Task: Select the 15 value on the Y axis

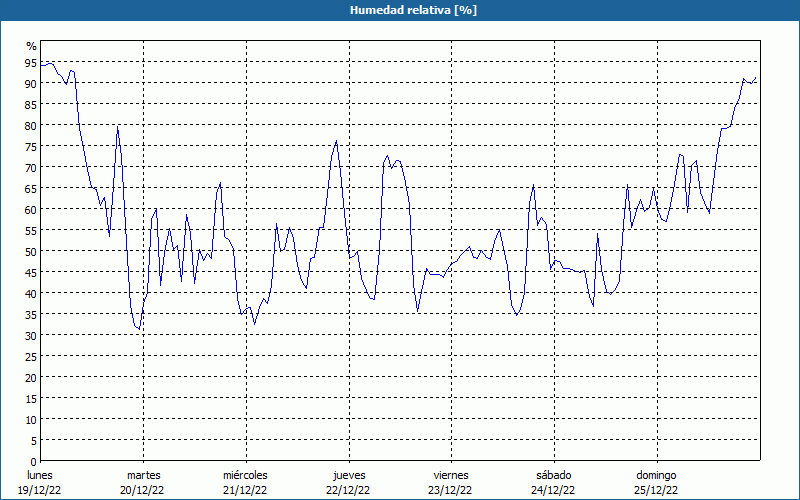Action: [x=31, y=398]
